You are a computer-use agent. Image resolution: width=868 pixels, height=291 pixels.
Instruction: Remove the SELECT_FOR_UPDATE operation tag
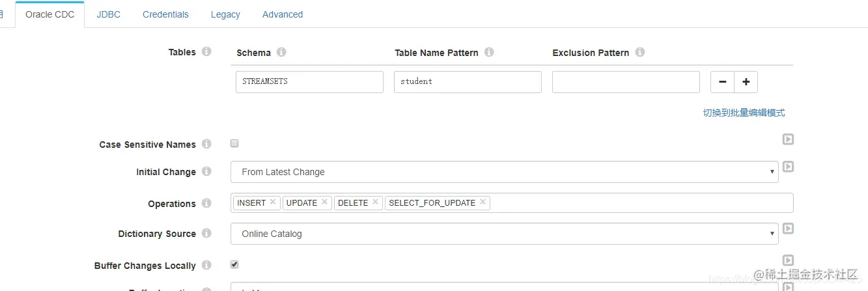click(483, 202)
